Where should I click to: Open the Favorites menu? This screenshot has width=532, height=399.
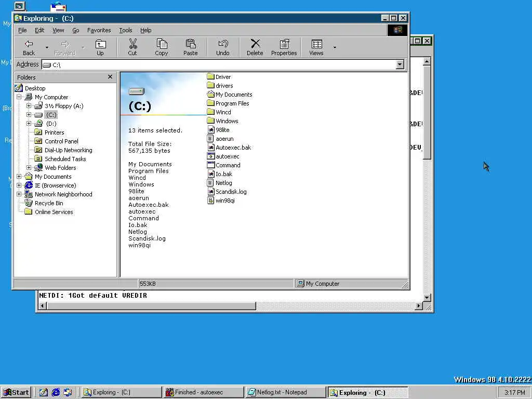99,30
